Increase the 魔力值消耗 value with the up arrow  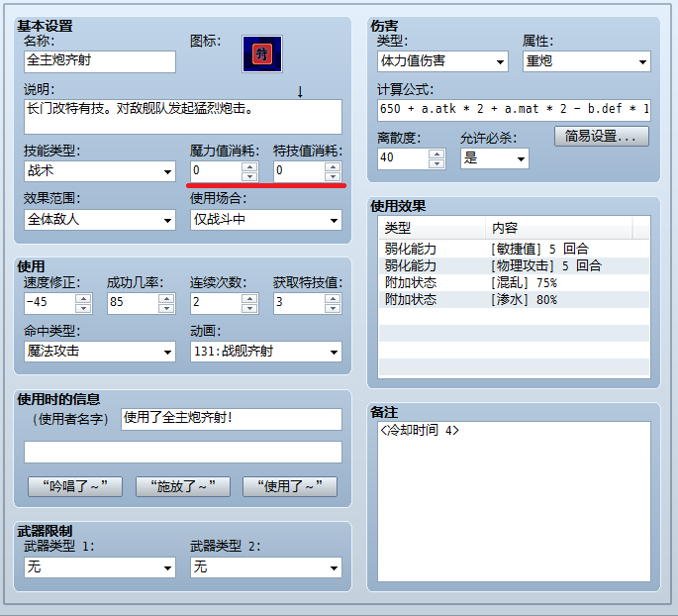(249, 166)
